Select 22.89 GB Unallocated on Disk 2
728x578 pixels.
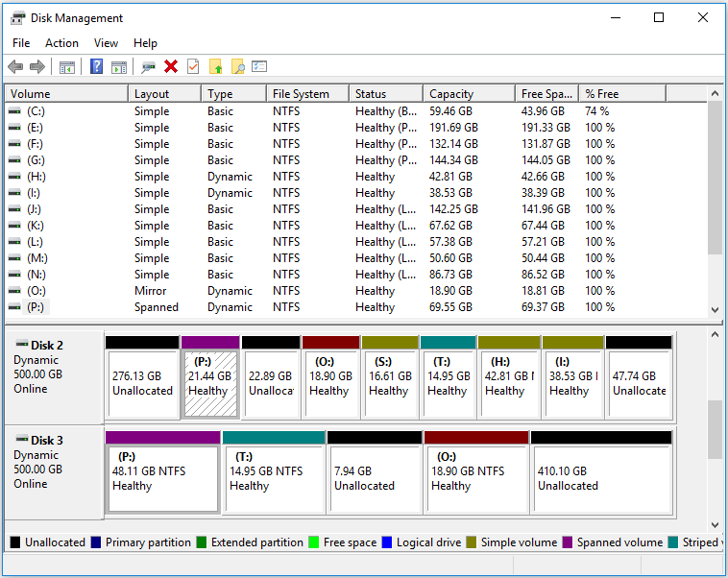[x=271, y=377]
